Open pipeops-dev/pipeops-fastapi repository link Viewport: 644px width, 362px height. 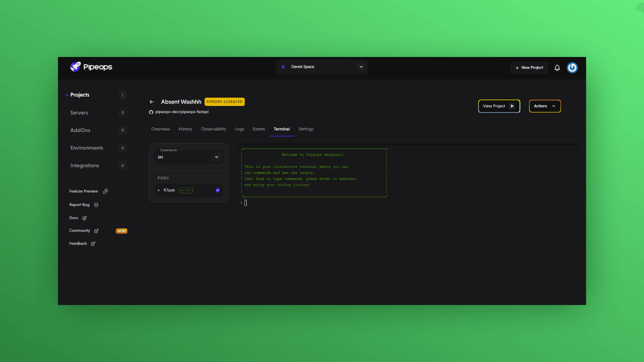pos(182,112)
